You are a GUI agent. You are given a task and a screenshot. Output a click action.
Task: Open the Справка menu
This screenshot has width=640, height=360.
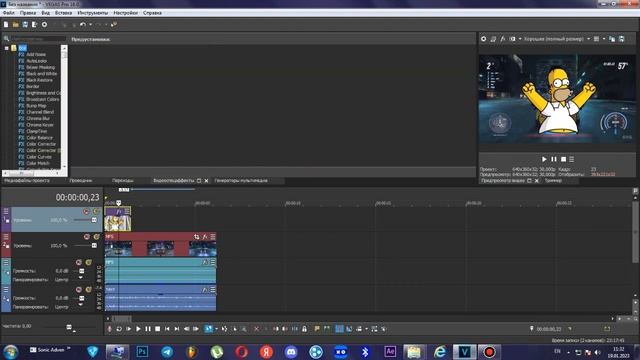coord(152,13)
